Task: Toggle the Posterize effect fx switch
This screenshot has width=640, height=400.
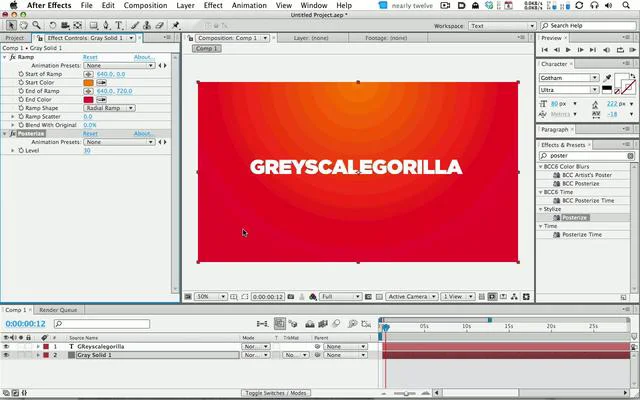Action: tap(13, 134)
